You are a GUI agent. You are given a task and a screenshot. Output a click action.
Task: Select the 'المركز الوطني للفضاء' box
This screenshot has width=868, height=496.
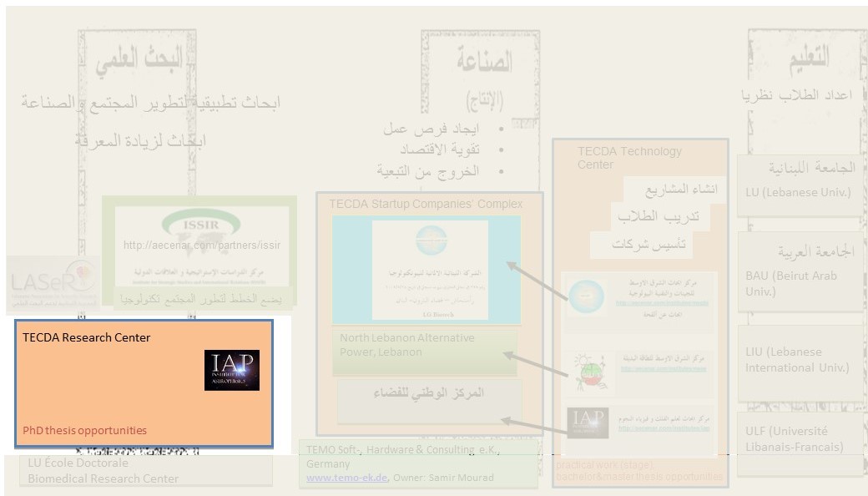(x=430, y=402)
